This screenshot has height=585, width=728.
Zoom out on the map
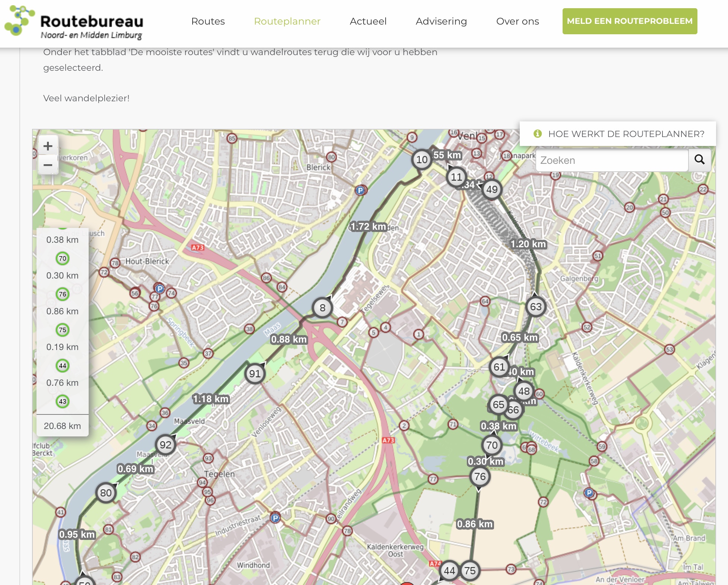(48, 165)
